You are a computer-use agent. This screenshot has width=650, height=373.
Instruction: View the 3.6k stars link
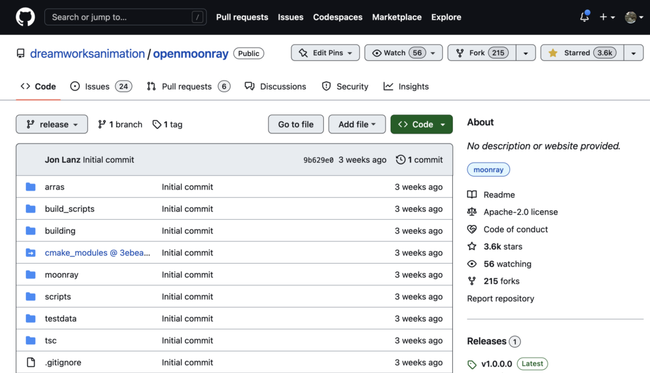point(495,247)
